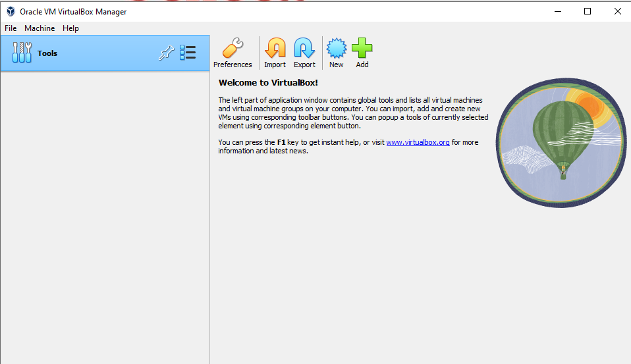Open the Machine menu
The height and width of the screenshot is (364, 631).
(x=40, y=28)
